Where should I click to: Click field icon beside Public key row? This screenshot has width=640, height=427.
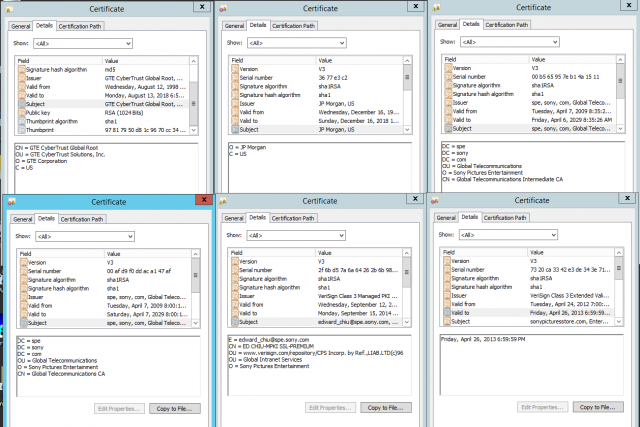click(x=22, y=113)
